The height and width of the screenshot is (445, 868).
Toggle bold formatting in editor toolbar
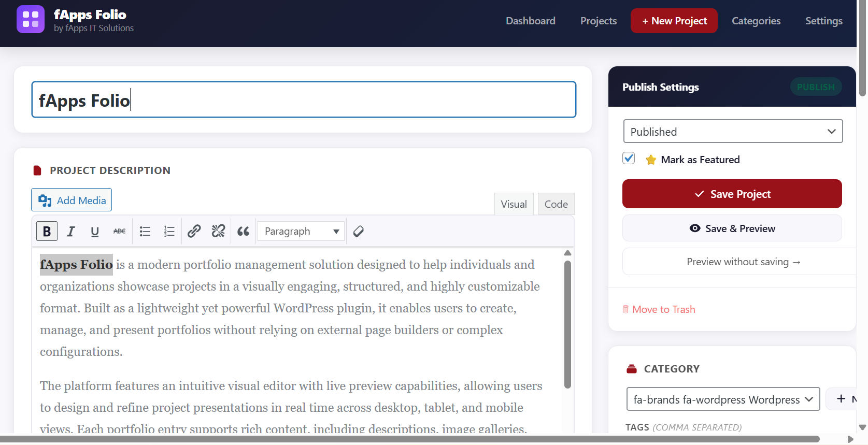click(47, 231)
